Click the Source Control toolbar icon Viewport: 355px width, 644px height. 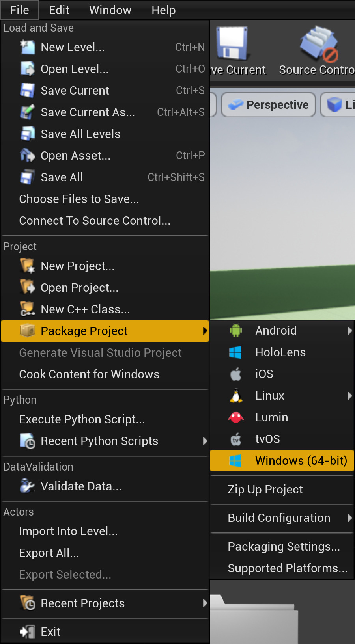tap(319, 44)
